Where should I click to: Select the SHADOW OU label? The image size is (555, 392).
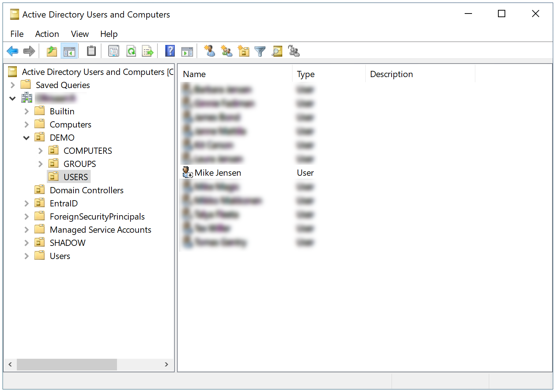pyautogui.click(x=68, y=243)
